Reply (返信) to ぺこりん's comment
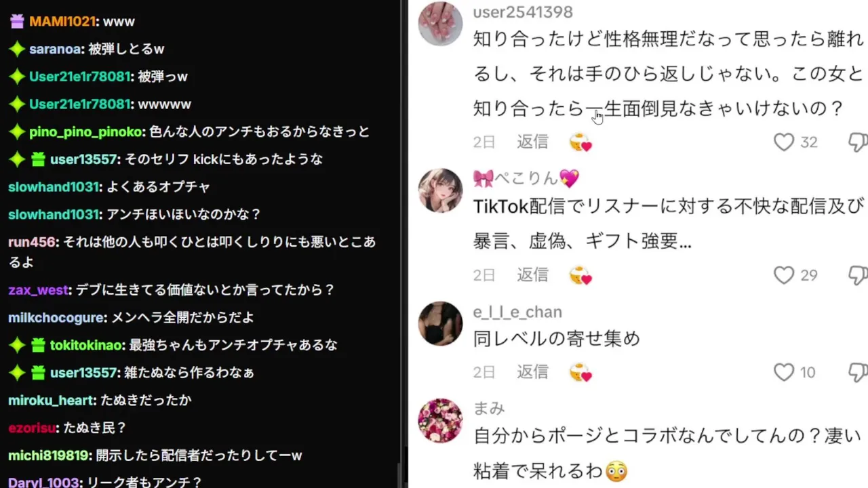 [532, 274]
